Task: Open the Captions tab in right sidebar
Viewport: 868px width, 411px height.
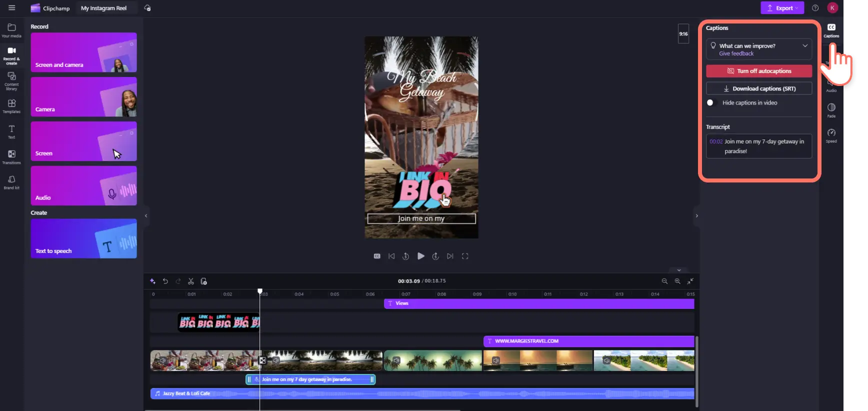Action: point(831,30)
